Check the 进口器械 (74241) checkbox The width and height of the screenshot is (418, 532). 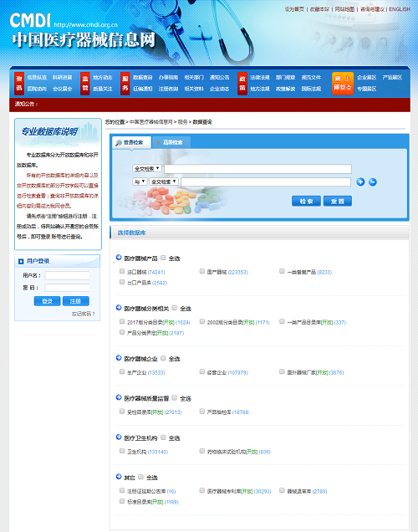coord(122,271)
